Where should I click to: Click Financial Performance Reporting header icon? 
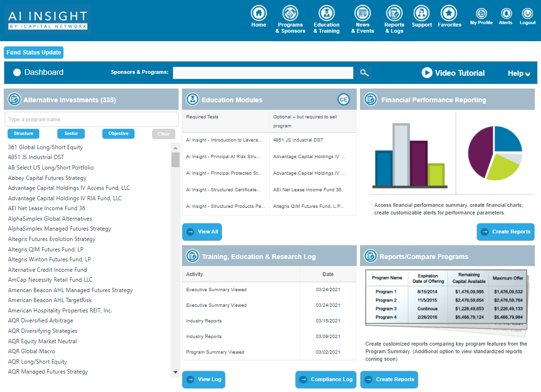370,99
